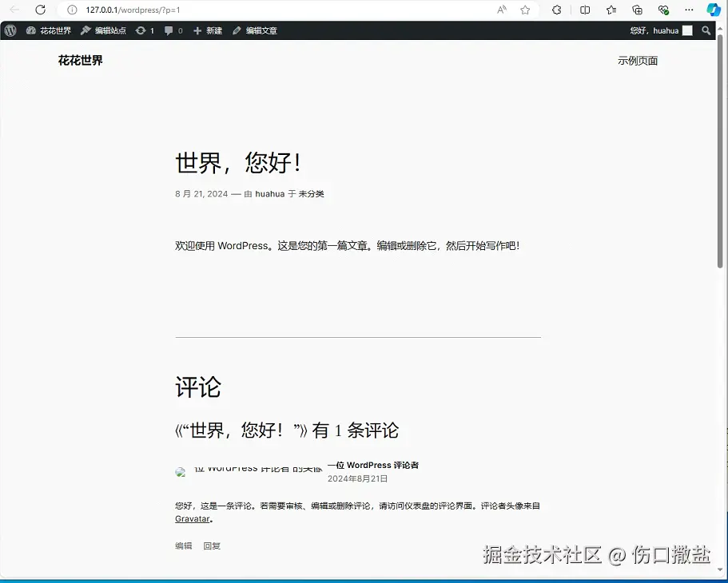Open 花花世界 dashboard menu in admin bar
The width and height of the screenshot is (728, 583).
[49, 30]
